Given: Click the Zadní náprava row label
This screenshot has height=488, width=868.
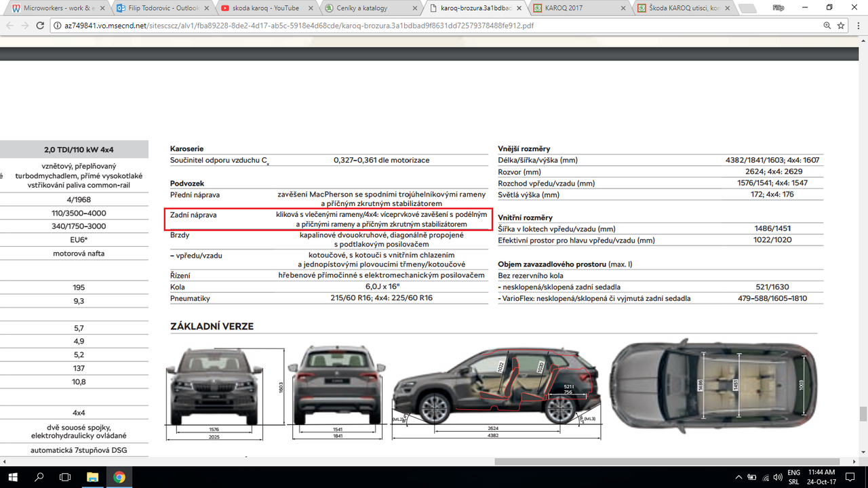Looking at the screenshot, I should (x=193, y=214).
